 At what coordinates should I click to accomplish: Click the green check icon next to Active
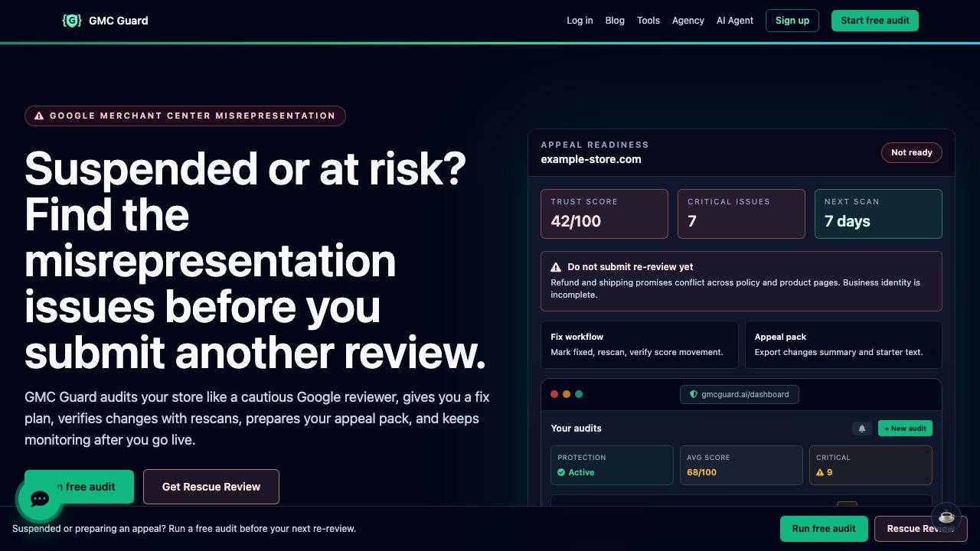[561, 472]
